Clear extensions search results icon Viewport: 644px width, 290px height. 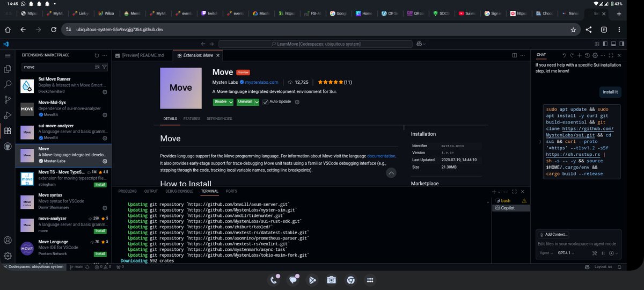tap(97, 67)
